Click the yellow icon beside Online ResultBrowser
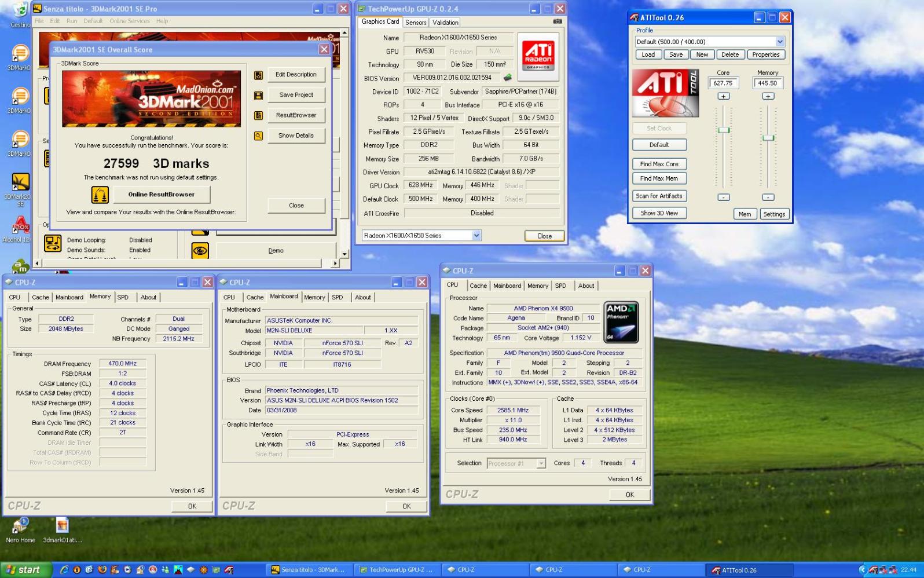 pos(100,195)
